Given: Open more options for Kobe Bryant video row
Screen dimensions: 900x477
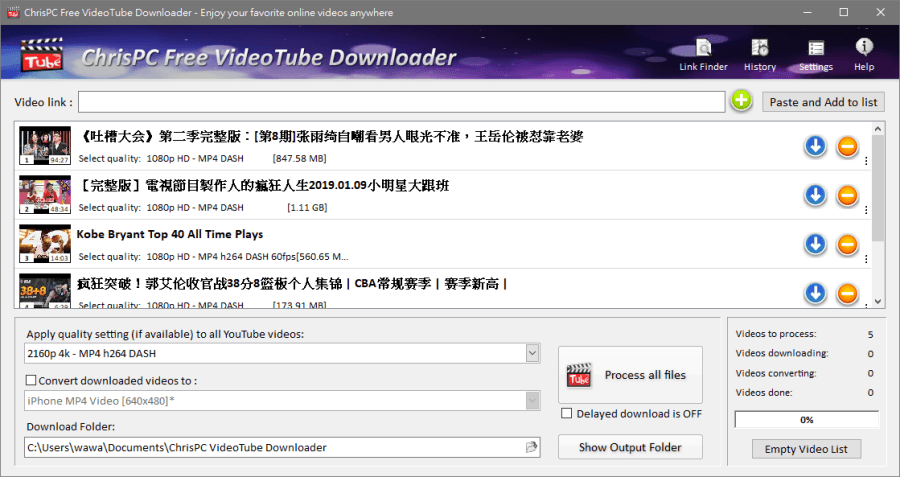Looking at the screenshot, I should click(866, 259).
